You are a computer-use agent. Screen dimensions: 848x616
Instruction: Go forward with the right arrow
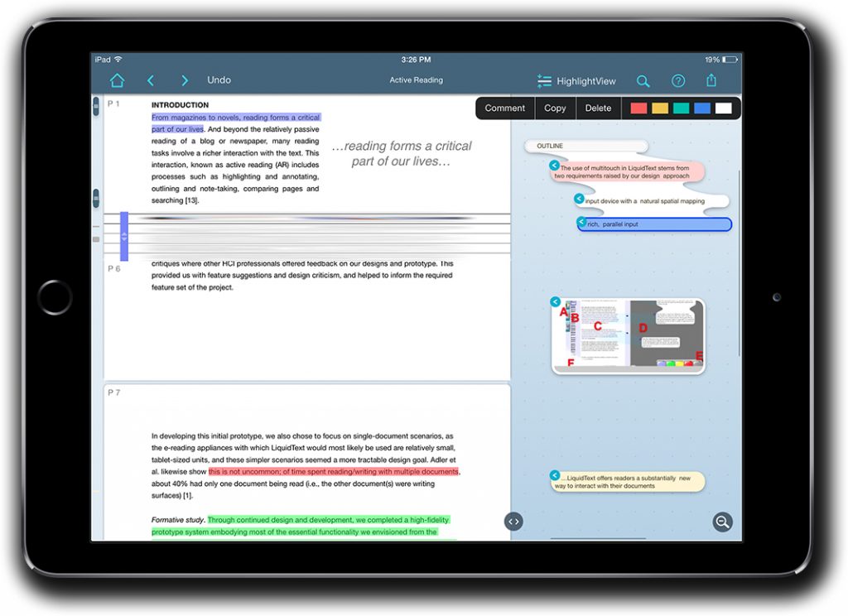tap(185, 80)
